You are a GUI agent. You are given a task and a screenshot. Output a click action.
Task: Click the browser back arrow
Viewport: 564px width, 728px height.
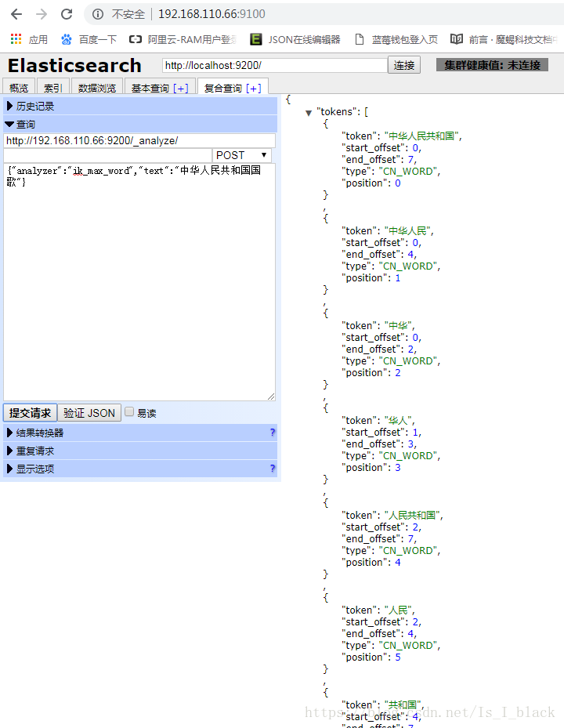pyautogui.click(x=16, y=14)
